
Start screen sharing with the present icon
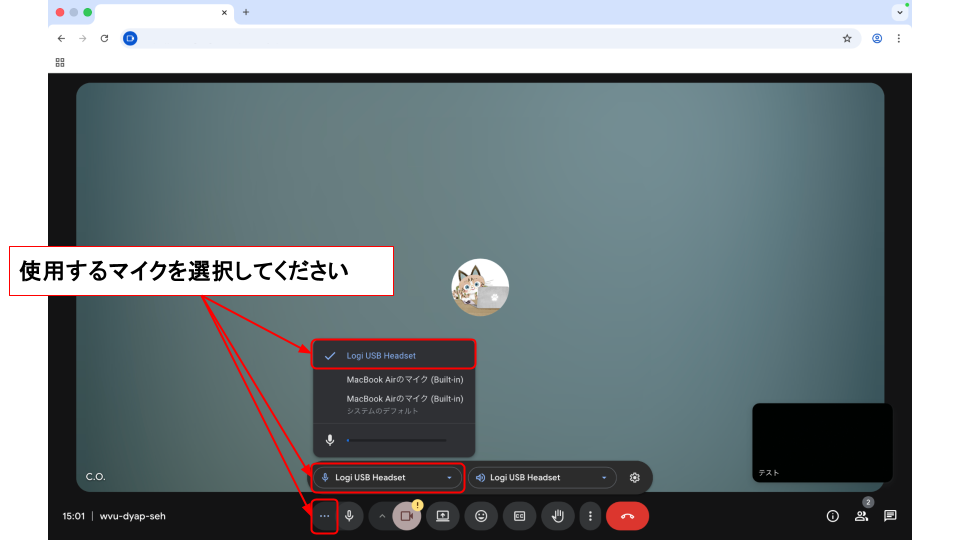(443, 516)
